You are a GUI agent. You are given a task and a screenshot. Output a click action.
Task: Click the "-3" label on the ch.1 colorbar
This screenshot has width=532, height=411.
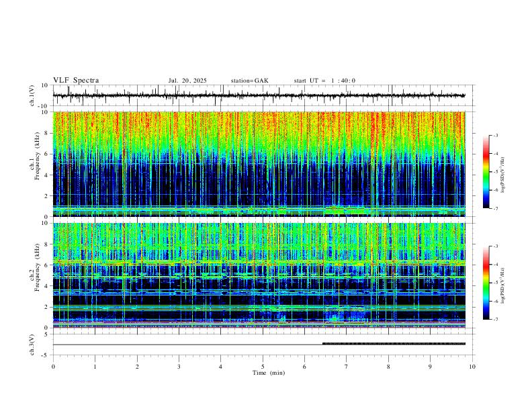tap(495, 135)
